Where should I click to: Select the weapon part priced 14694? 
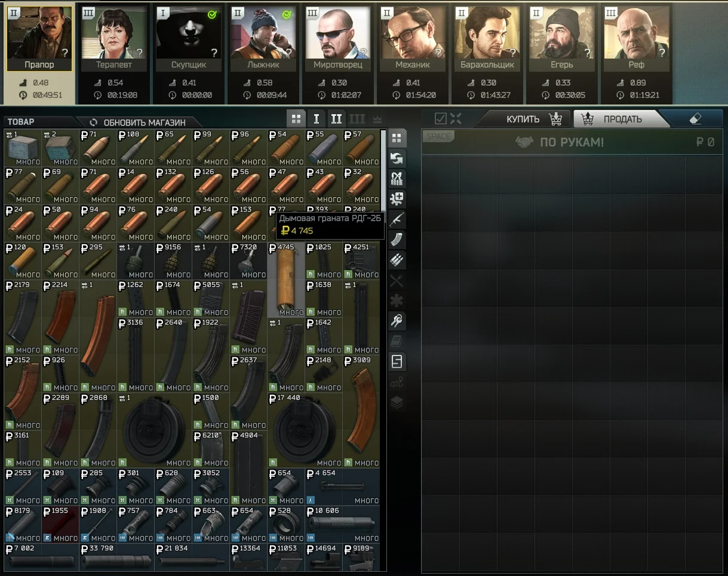(x=324, y=557)
